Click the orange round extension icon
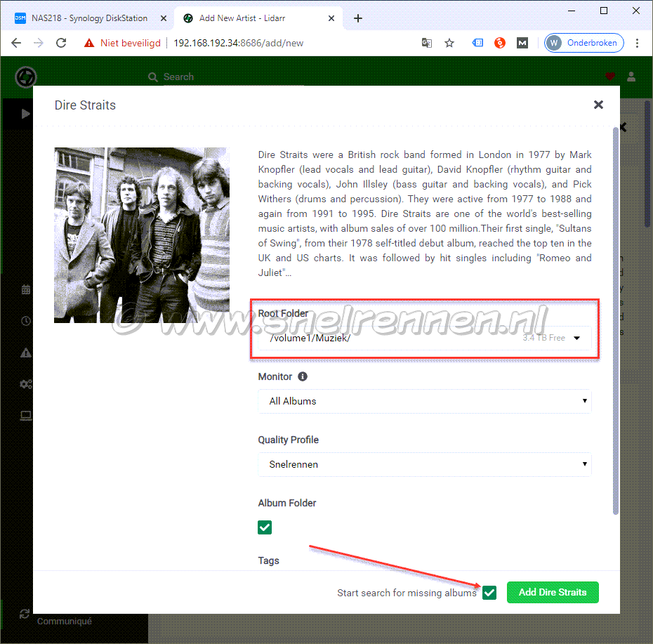Image resolution: width=653 pixels, height=644 pixels. pos(500,43)
